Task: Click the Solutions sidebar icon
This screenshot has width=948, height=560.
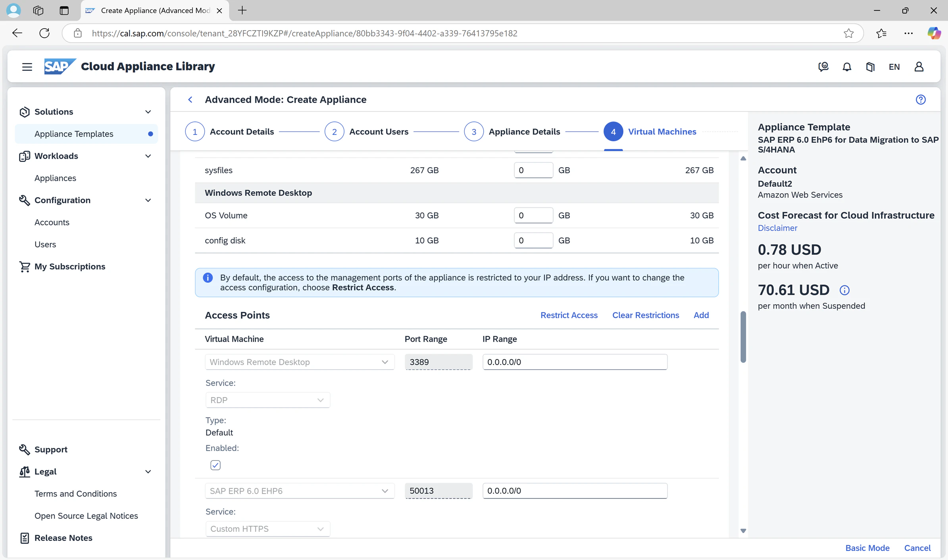Action: [x=24, y=112]
